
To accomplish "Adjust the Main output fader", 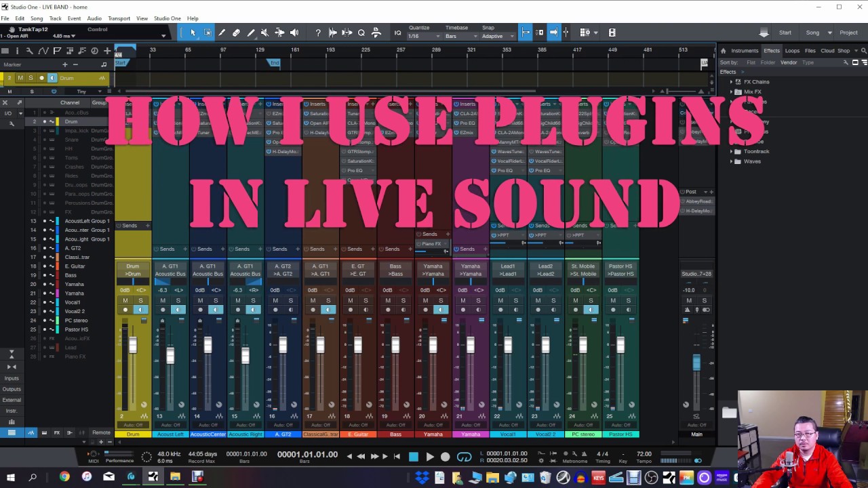I will (x=696, y=363).
